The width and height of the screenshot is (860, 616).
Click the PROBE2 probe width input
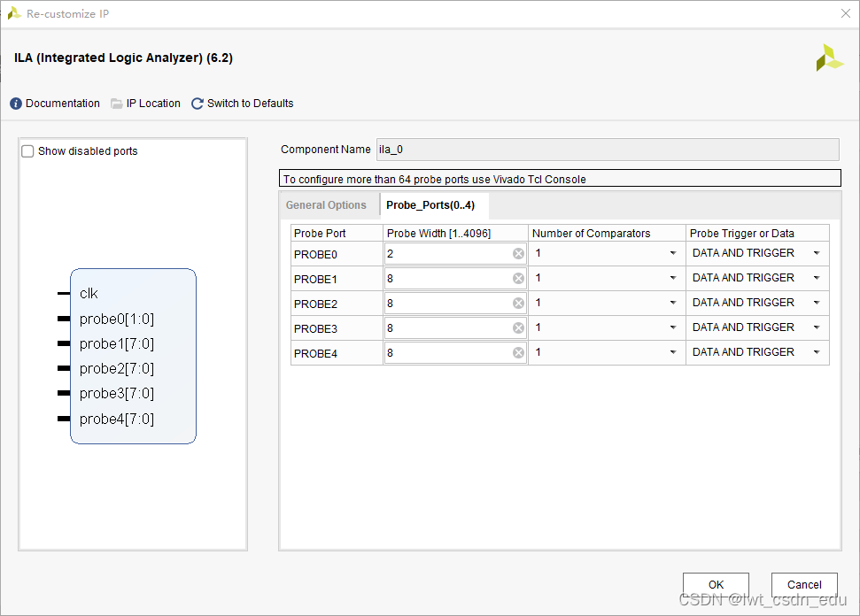pos(455,303)
